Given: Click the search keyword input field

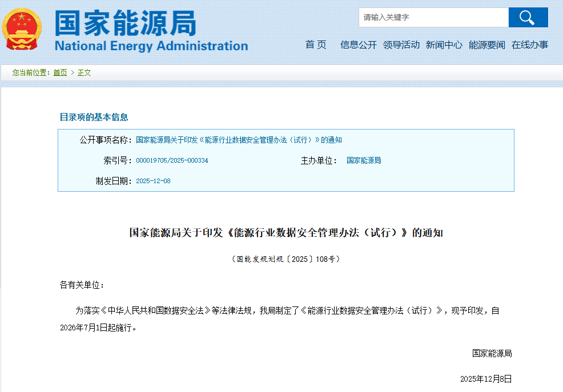Looking at the screenshot, I should tap(433, 18).
